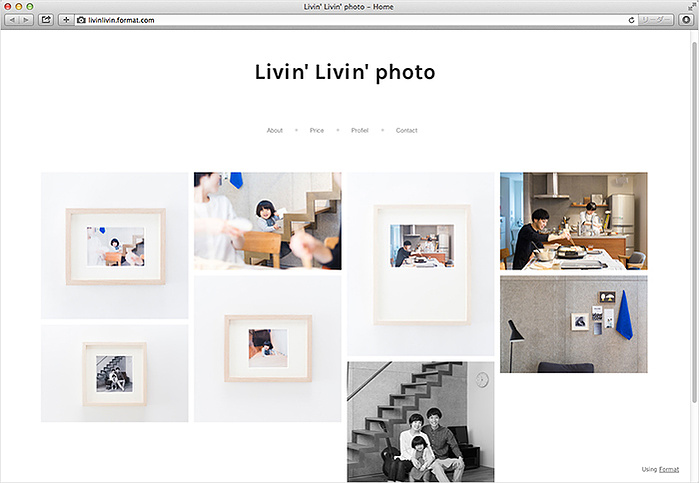Open framed square photo in center column
The image size is (699, 483).
pos(267,349)
